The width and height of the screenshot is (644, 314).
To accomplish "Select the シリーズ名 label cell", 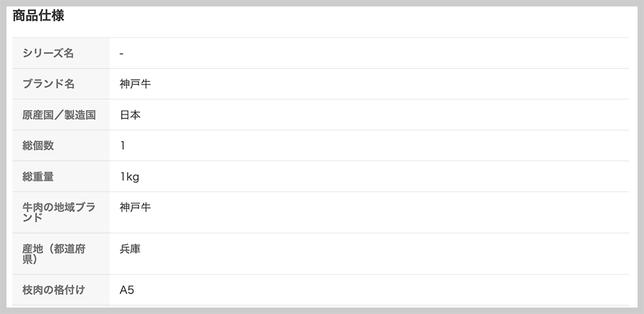I will click(61, 53).
